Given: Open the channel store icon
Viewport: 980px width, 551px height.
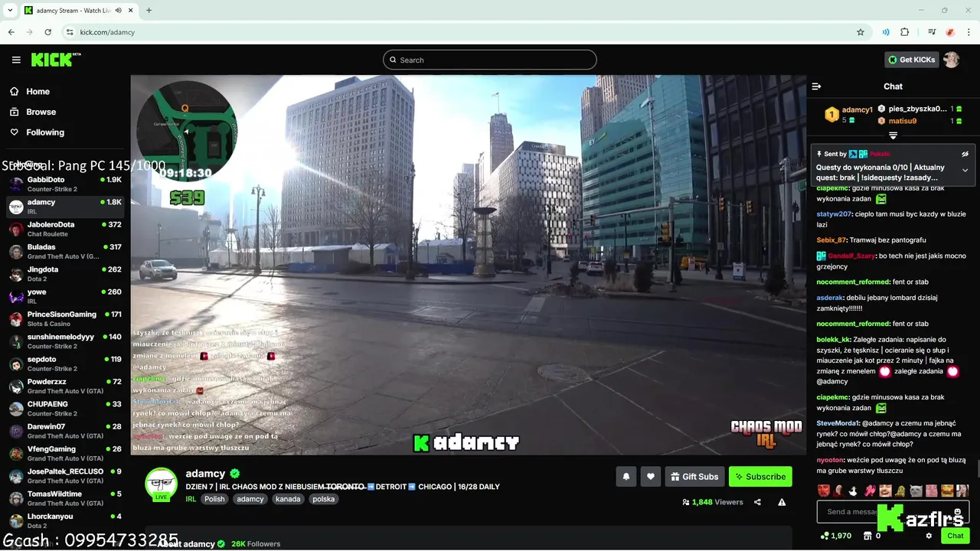Looking at the screenshot, I should click(867, 536).
